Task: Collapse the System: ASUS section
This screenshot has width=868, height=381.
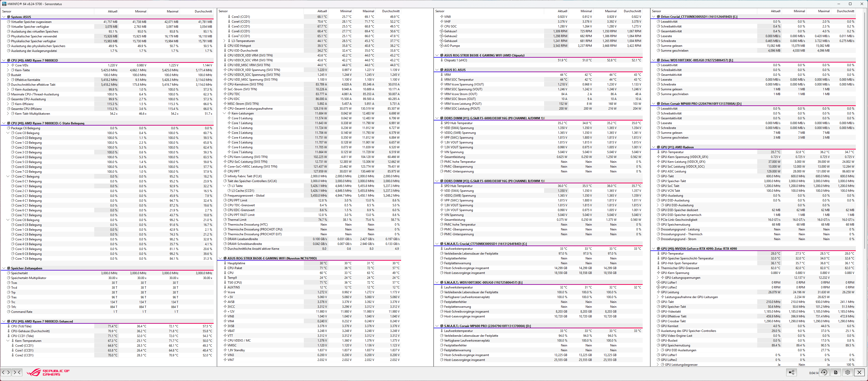Action: 4,17
